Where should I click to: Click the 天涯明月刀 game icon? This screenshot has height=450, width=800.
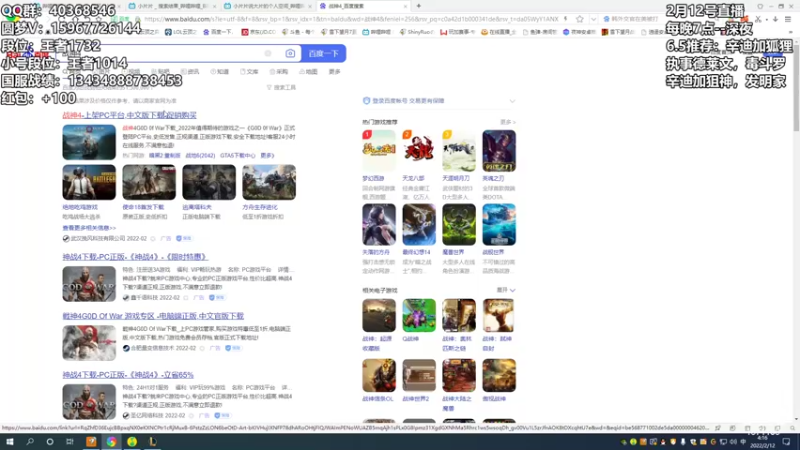(x=459, y=151)
